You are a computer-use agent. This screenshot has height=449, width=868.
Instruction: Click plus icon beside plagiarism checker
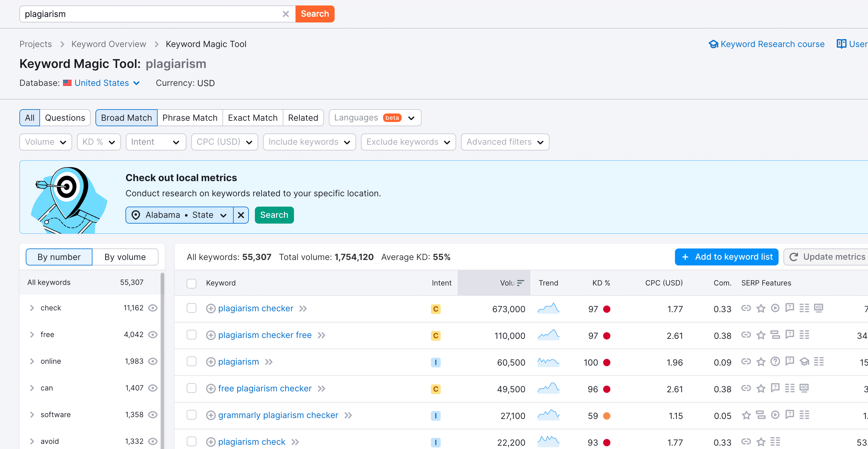[211, 309]
